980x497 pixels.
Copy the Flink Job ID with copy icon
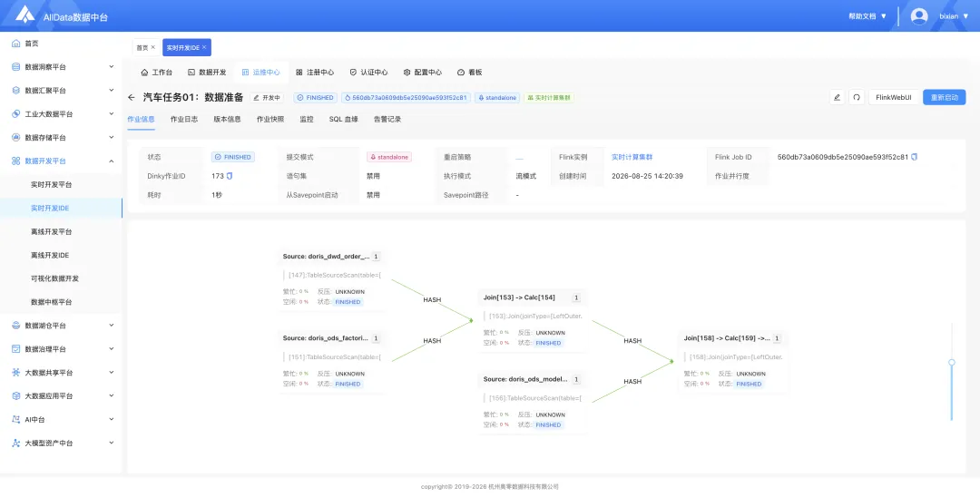pos(915,157)
